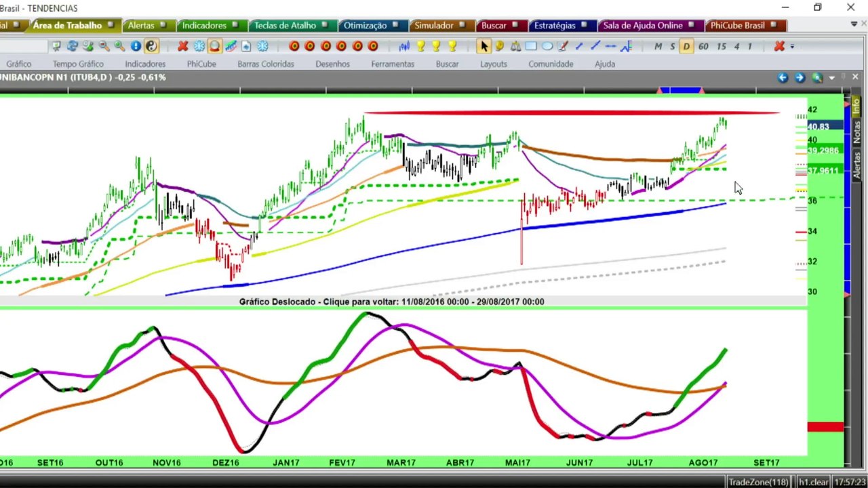
Task: Open the Ferramentas dropdown menu
Action: coord(393,64)
